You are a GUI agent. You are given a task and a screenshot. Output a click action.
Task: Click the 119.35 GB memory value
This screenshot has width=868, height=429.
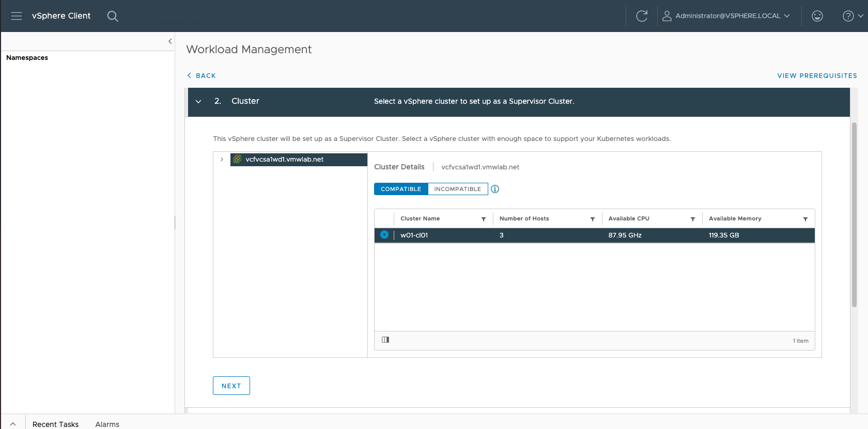click(724, 235)
